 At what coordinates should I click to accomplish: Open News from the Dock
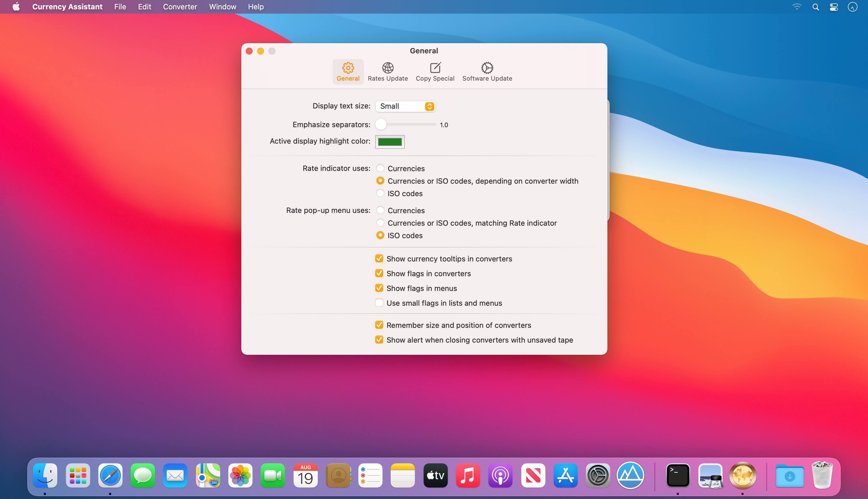[x=533, y=475]
